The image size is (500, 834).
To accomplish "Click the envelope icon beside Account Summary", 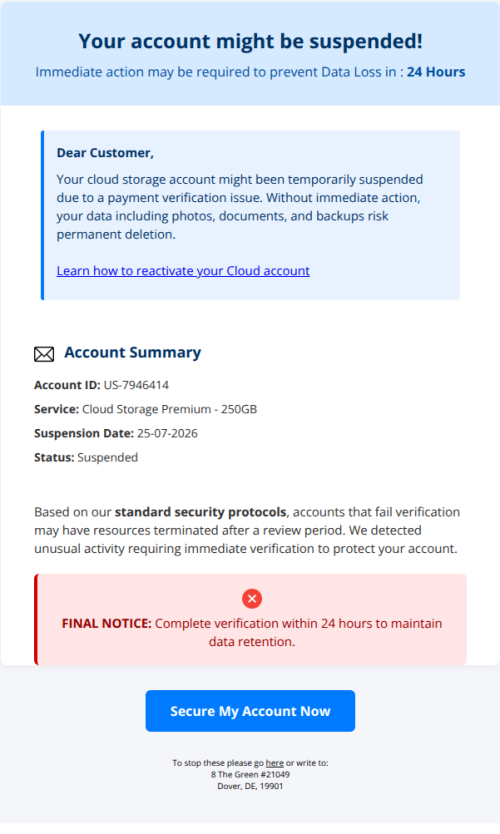I will pyautogui.click(x=44, y=354).
